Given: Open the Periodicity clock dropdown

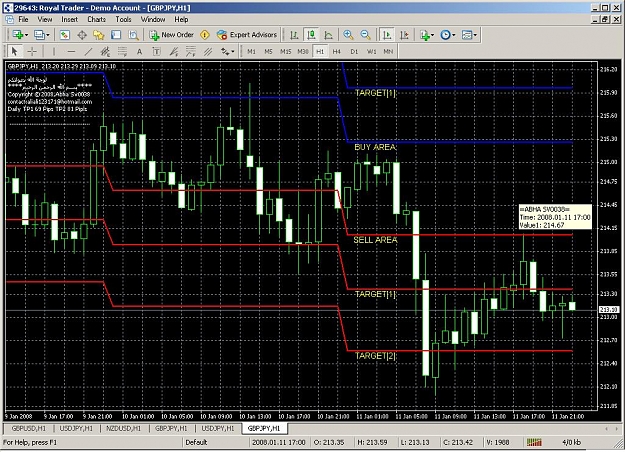Looking at the screenshot, I should (x=448, y=35).
